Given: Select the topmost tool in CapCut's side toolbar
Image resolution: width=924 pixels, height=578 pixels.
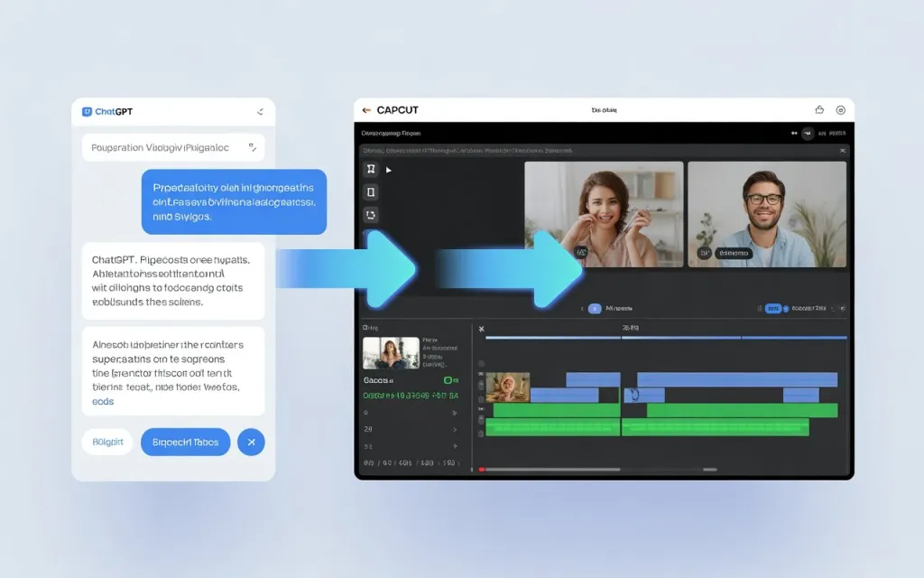Looking at the screenshot, I should click(x=371, y=169).
